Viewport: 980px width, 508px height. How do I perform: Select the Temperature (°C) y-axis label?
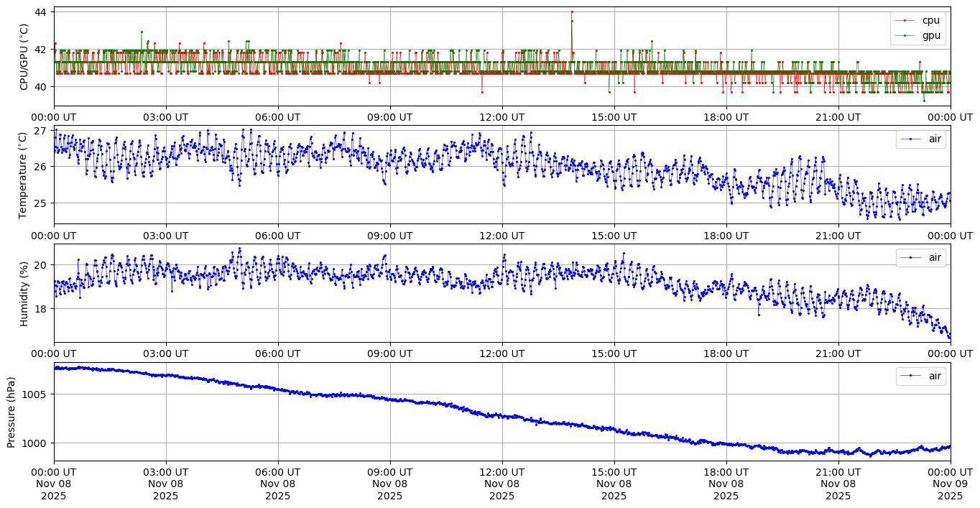[23, 175]
